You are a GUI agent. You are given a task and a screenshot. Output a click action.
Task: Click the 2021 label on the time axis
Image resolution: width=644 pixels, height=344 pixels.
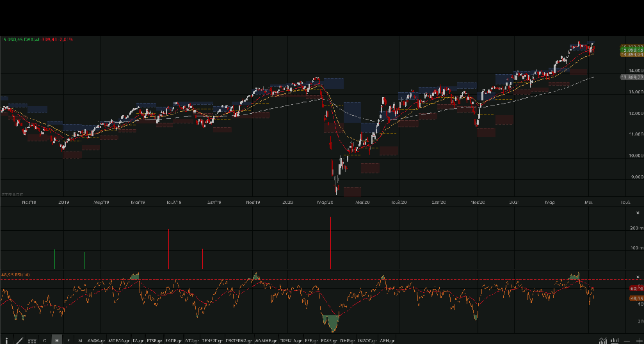pyautogui.click(x=514, y=202)
